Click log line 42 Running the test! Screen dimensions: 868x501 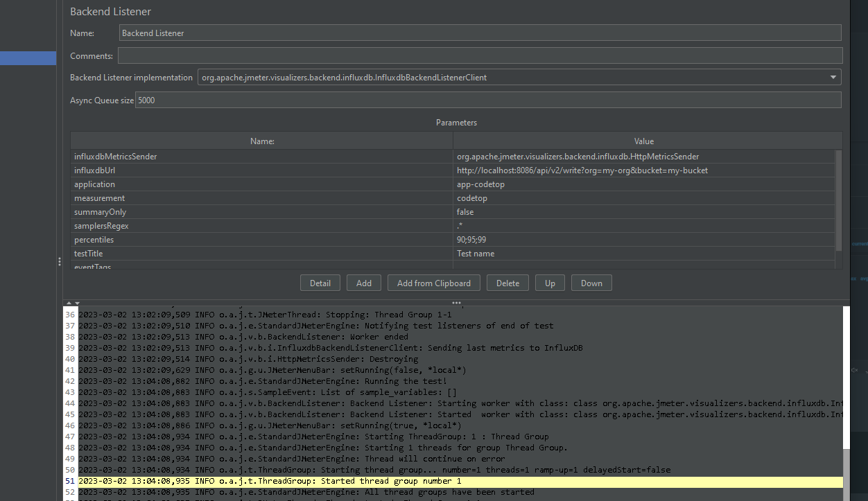click(263, 381)
